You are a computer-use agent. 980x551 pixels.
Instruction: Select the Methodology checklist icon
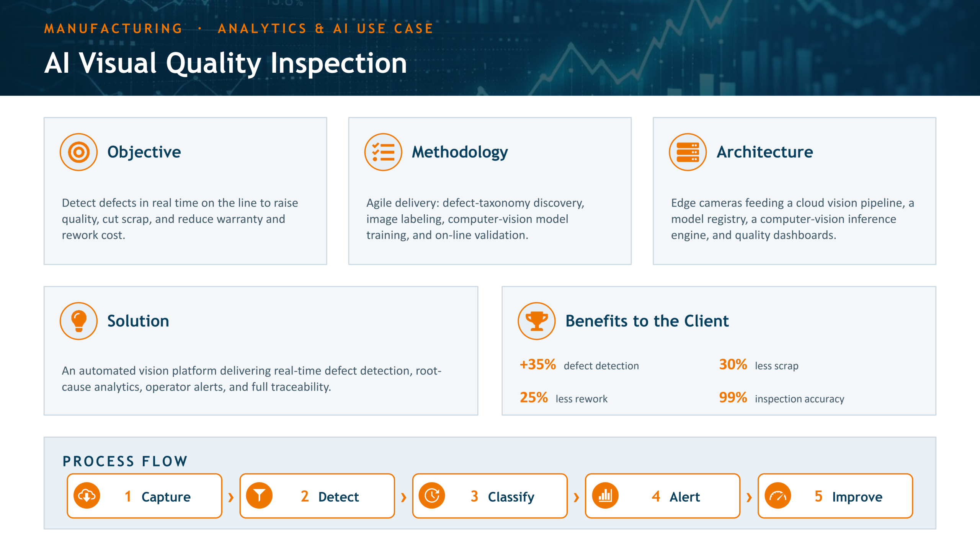[383, 152]
